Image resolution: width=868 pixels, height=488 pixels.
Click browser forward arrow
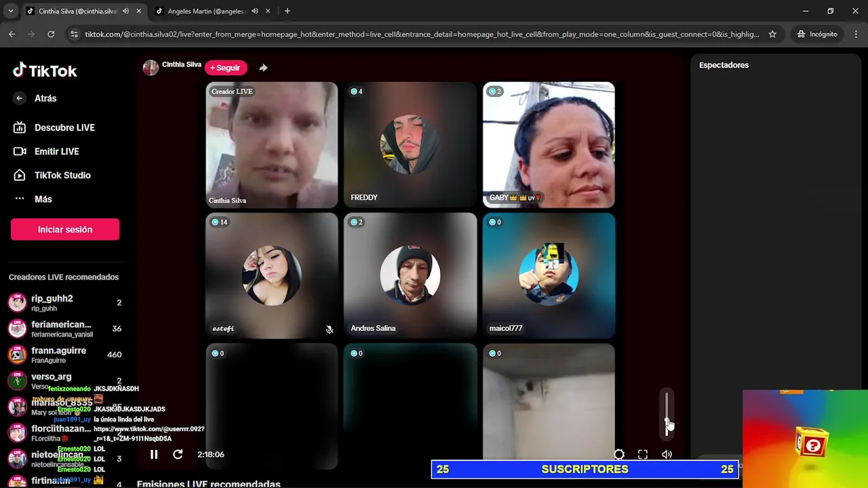pos(31,34)
